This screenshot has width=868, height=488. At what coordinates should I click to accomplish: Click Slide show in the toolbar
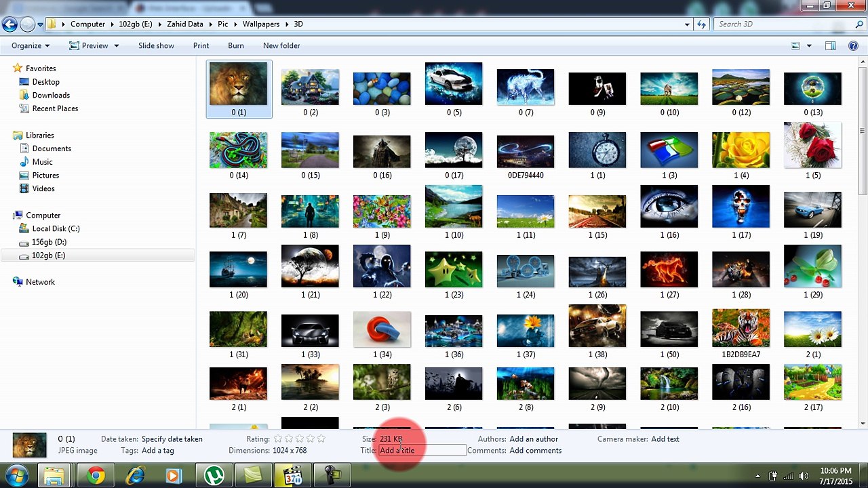(x=156, y=46)
